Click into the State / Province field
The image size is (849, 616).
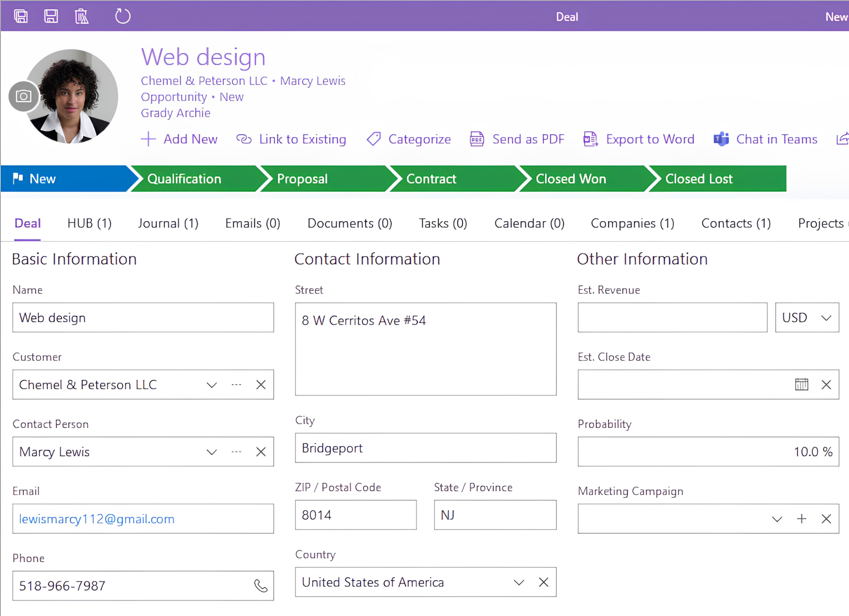coord(495,515)
